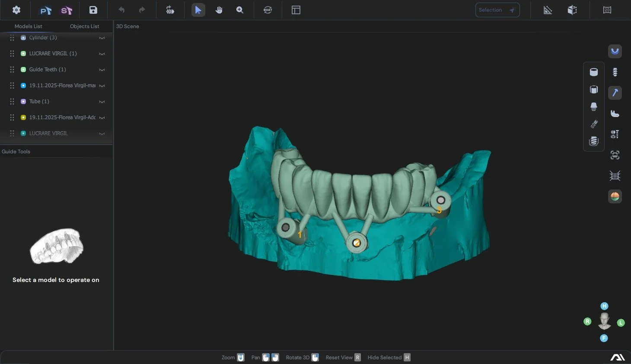Show the Guide Teeth (1) model
This screenshot has height=364, width=631.
pyautogui.click(x=102, y=70)
